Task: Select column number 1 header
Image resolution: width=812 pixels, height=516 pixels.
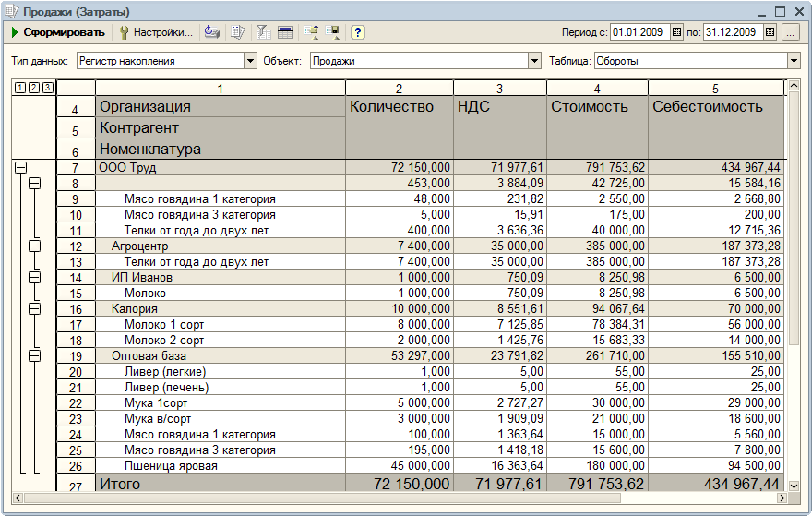Action: click(221, 88)
